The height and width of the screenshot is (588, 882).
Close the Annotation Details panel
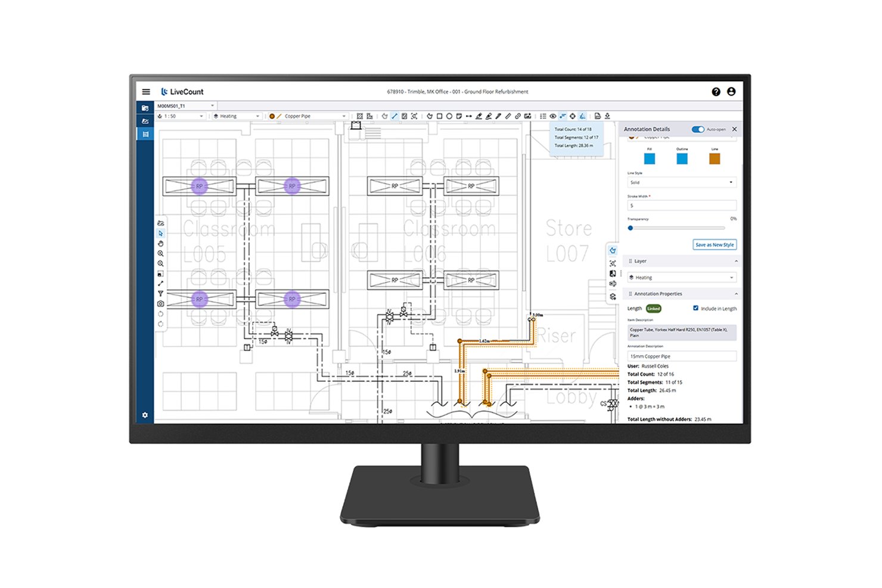(x=734, y=129)
